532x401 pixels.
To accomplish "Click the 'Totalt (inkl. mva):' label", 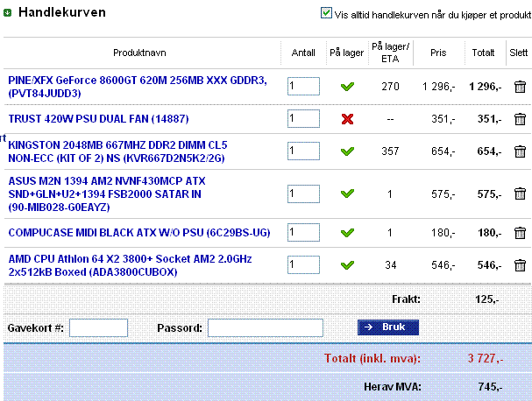I will click(x=372, y=359).
